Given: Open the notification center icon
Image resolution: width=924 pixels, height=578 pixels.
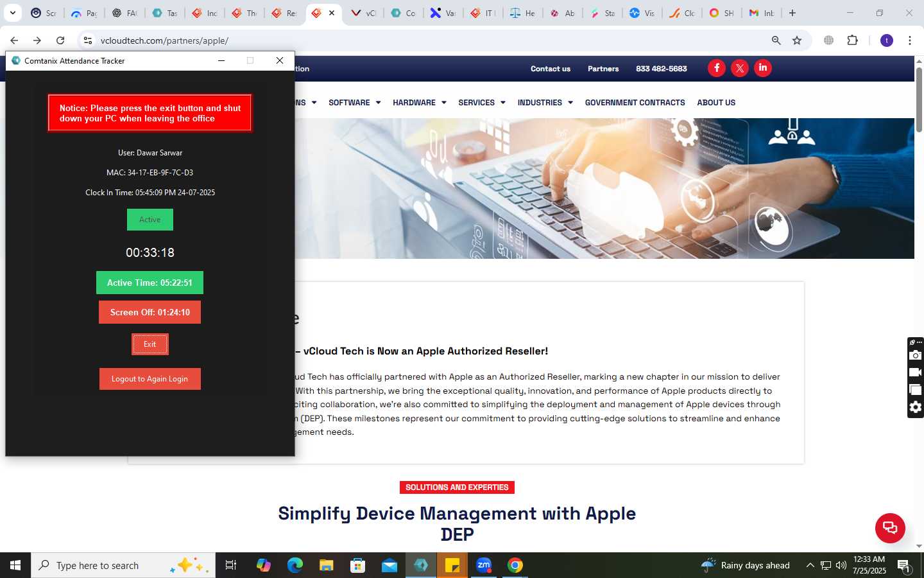Looking at the screenshot, I should coord(904,565).
